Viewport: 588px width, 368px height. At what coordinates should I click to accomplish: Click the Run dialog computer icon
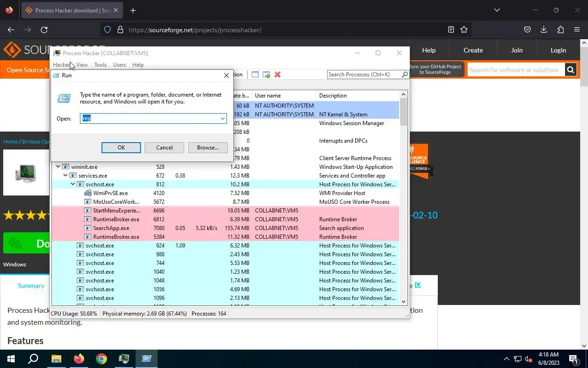[64, 98]
